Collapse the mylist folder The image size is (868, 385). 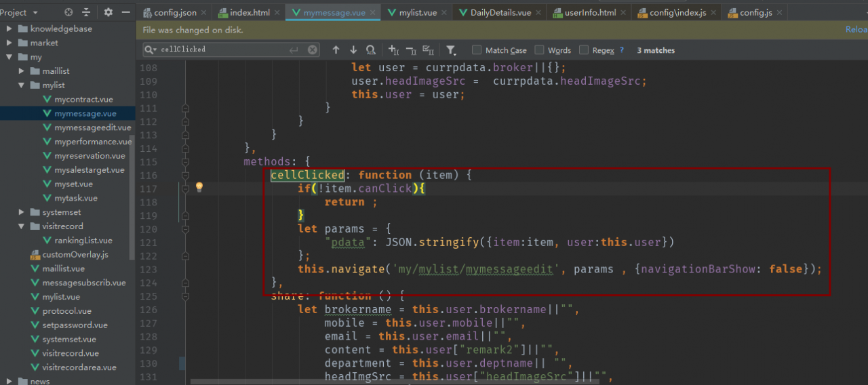pos(21,85)
